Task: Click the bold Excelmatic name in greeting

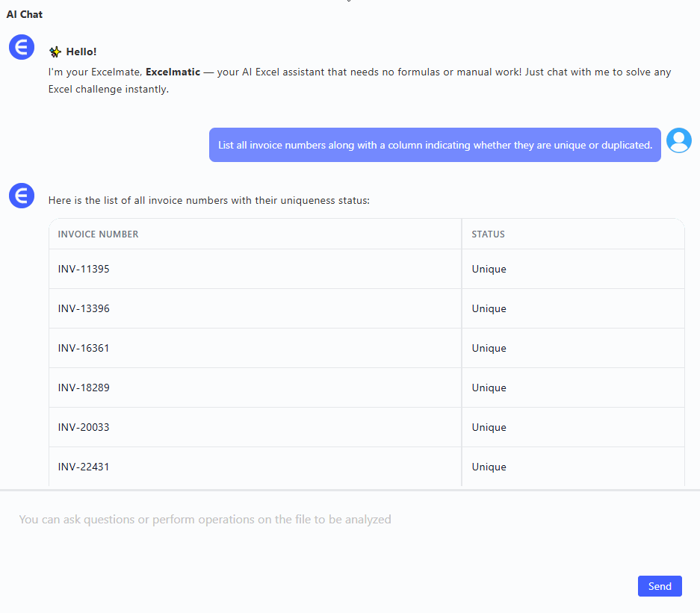Action: point(173,72)
